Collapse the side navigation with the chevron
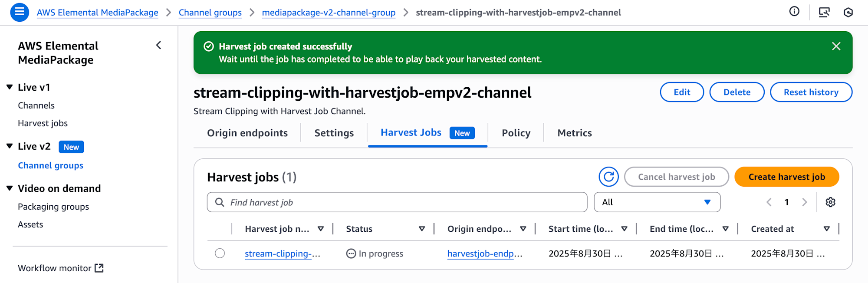The height and width of the screenshot is (283, 868). [159, 45]
